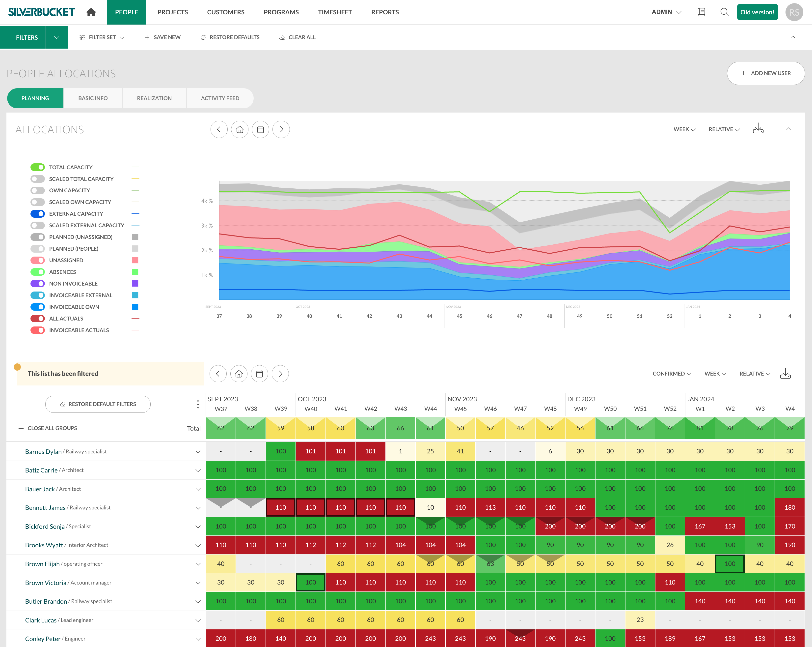Screen dimensions: 812x647
Task: Click the Non Invoiceable purple swatch
Action: [x=135, y=283]
